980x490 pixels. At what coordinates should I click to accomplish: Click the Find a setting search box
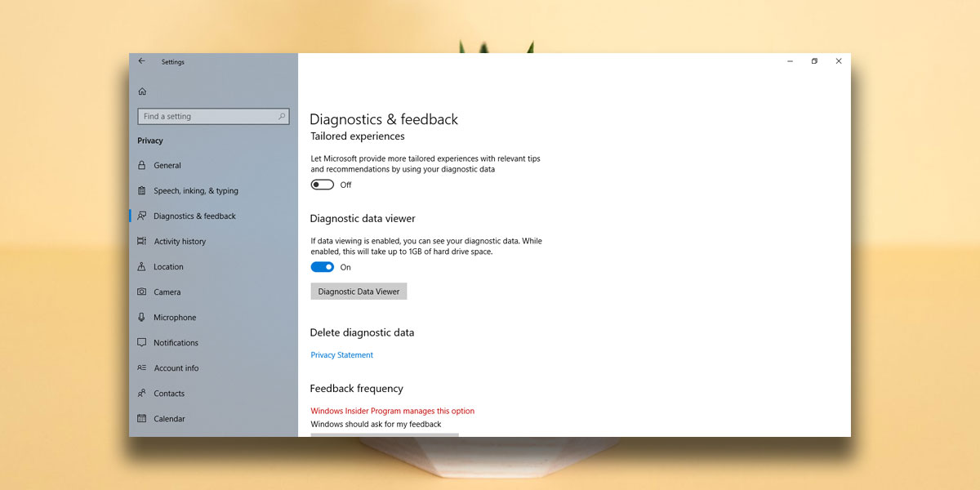[213, 116]
